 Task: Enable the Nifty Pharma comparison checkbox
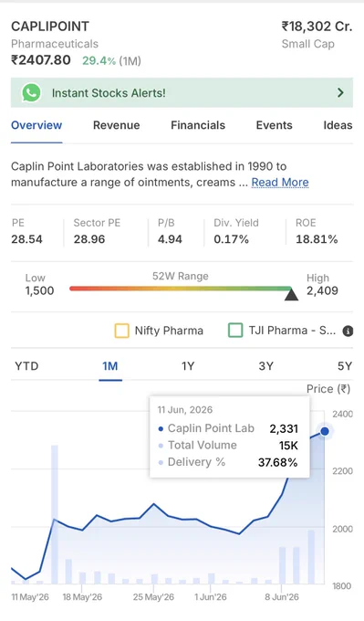pyautogui.click(x=122, y=331)
